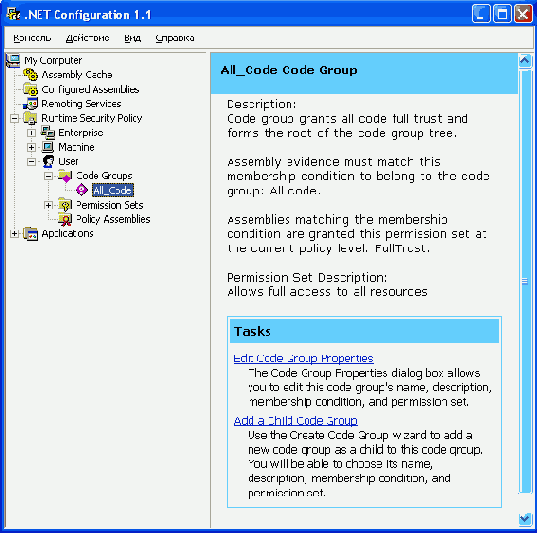Click the My Computer root icon
This screenshot has height=533, width=537.
(13, 60)
